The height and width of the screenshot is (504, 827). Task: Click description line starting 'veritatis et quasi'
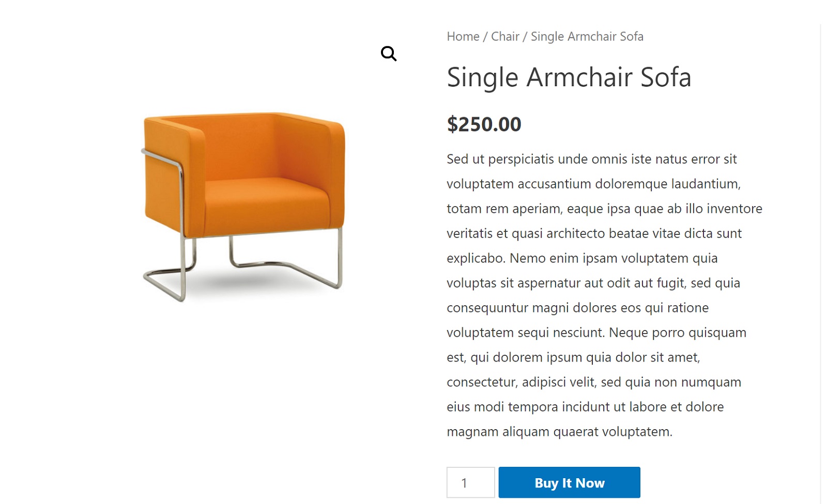click(594, 233)
